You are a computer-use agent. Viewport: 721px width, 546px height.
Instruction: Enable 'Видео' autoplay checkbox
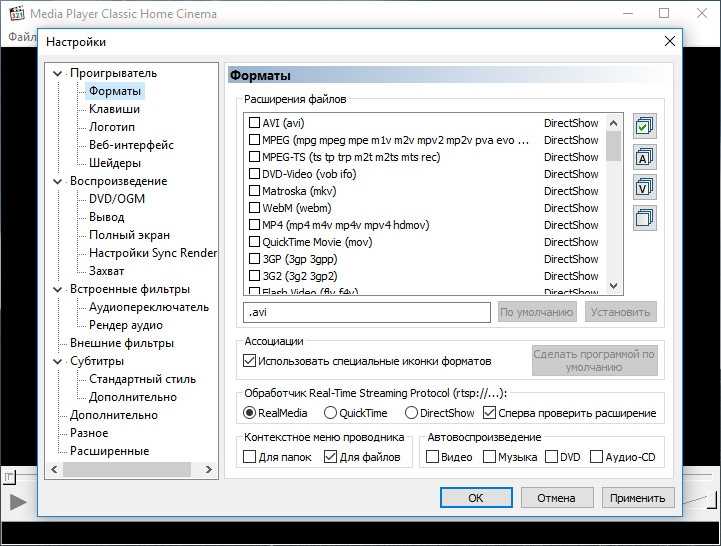click(x=432, y=457)
